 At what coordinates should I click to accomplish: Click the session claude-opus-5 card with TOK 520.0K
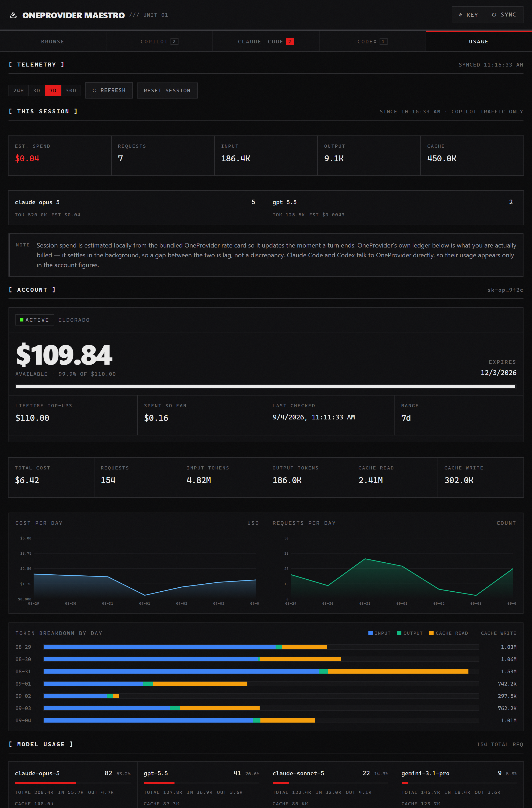137,208
